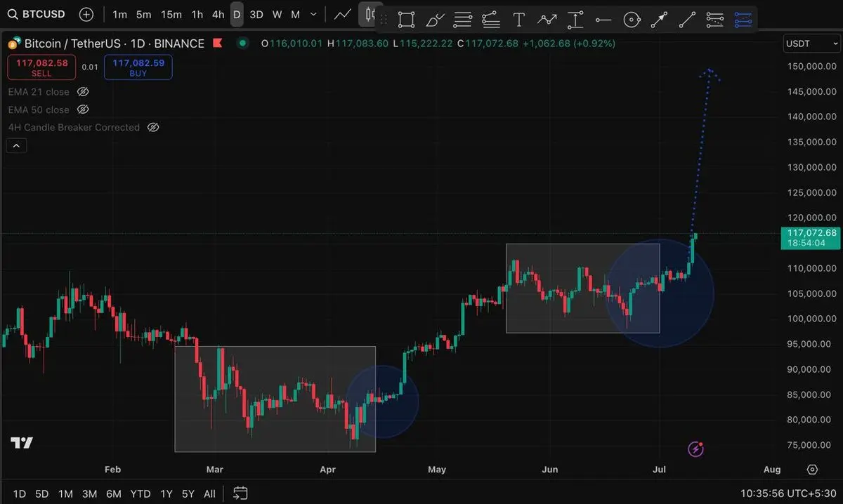843x504 pixels.
Task: Switch to the 1m timeframe
Action: coord(120,14)
